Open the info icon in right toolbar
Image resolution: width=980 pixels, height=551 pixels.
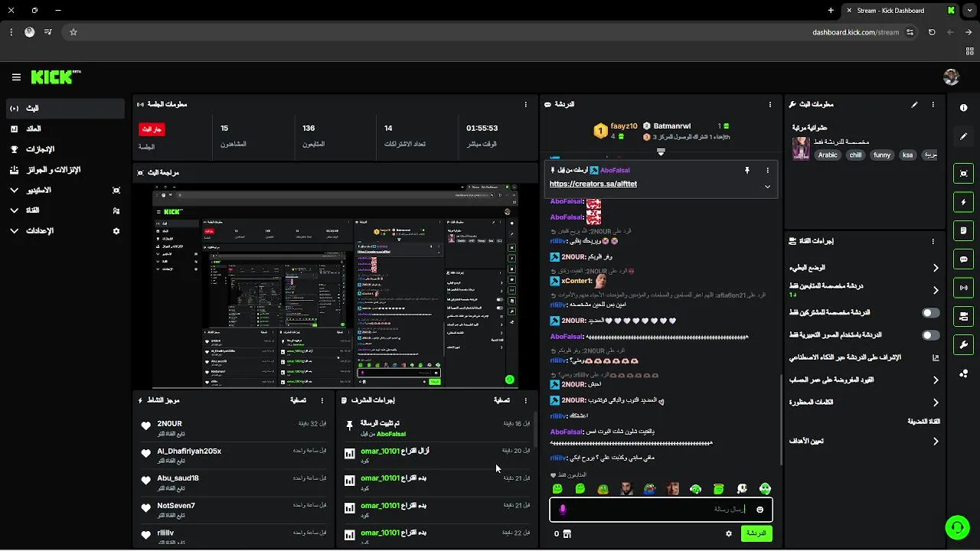point(963,108)
